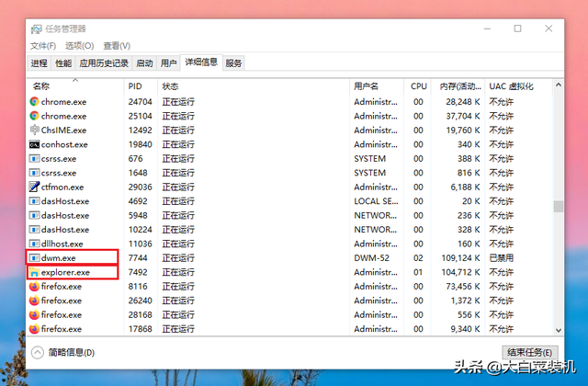Open the 查看(V) menu
Screen dimensions: 588x386
coord(117,46)
